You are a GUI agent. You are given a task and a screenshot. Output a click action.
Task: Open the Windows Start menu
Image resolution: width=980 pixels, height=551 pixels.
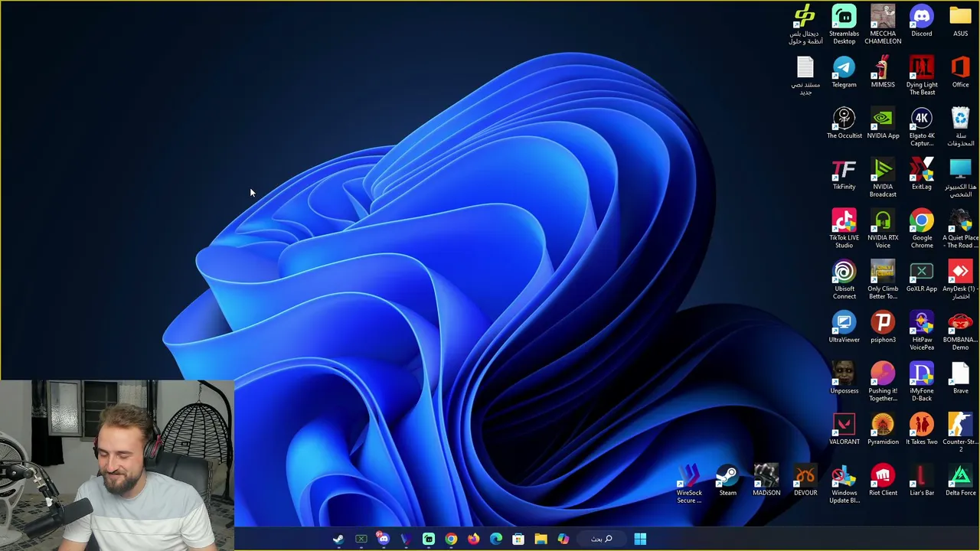640,539
